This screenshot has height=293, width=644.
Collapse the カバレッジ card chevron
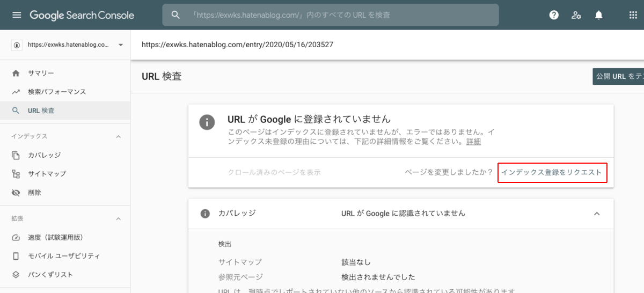point(597,214)
